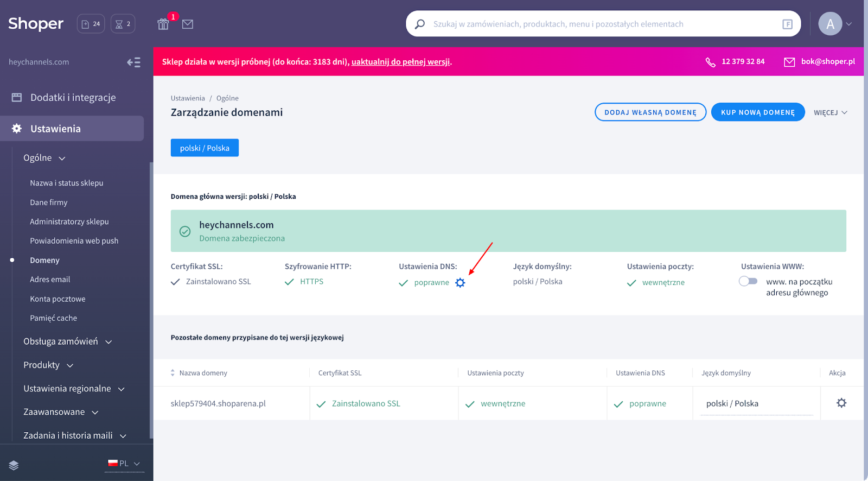Image resolution: width=868 pixels, height=481 pixels.
Task: Click the Ustawienia DNS column header
Action: click(640, 373)
